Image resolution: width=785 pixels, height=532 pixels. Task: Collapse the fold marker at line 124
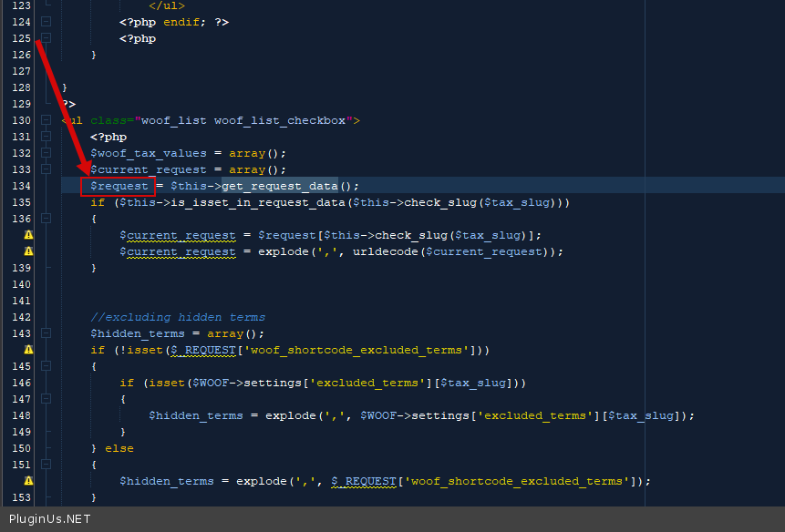(x=46, y=22)
